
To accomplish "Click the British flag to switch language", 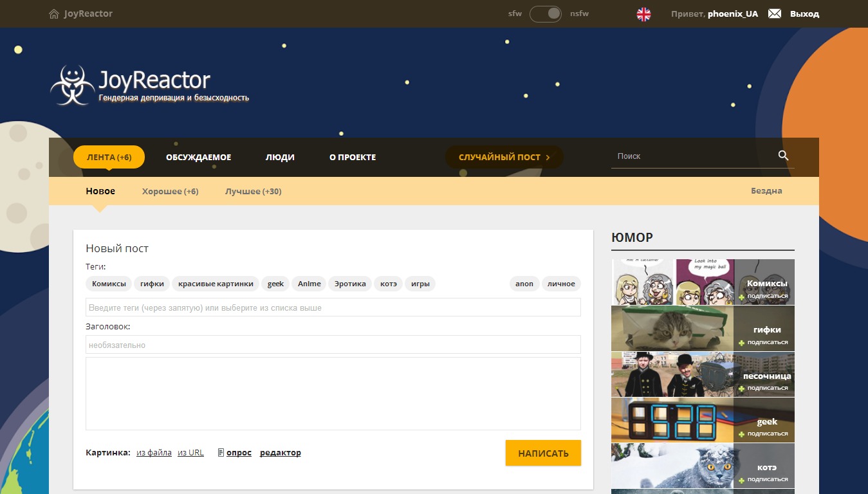I will (642, 13).
